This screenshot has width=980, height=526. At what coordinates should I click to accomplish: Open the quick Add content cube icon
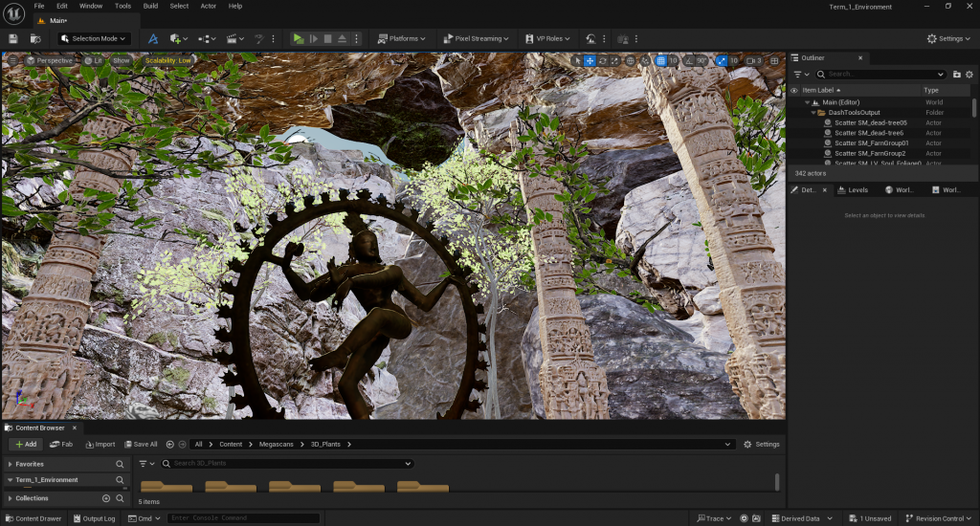[x=178, y=38]
